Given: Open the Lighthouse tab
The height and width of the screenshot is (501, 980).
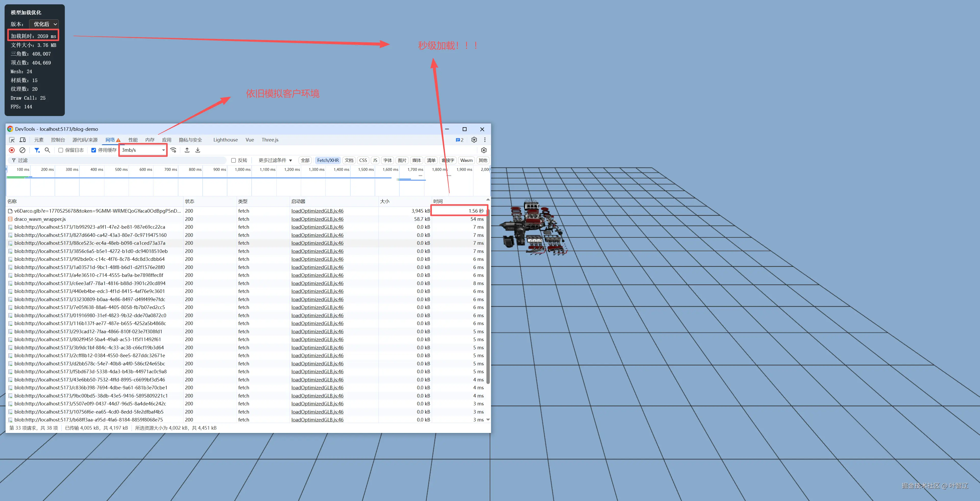Looking at the screenshot, I should click(x=225, y=140).
